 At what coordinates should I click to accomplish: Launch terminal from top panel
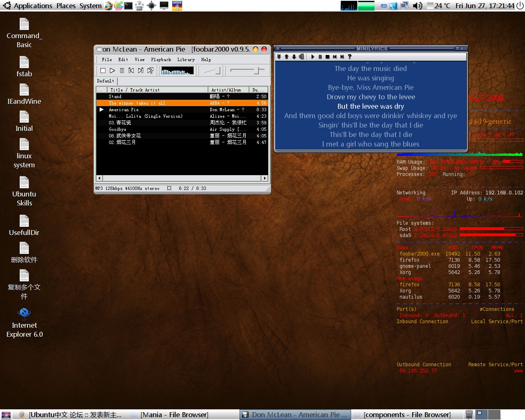(x=128, y=6)
